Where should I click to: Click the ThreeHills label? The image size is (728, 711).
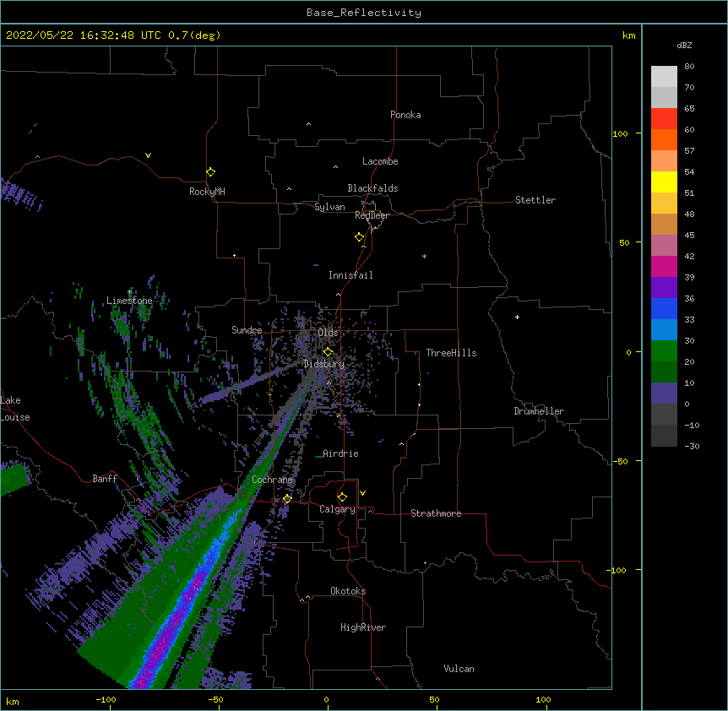click(x=451, y=353)
